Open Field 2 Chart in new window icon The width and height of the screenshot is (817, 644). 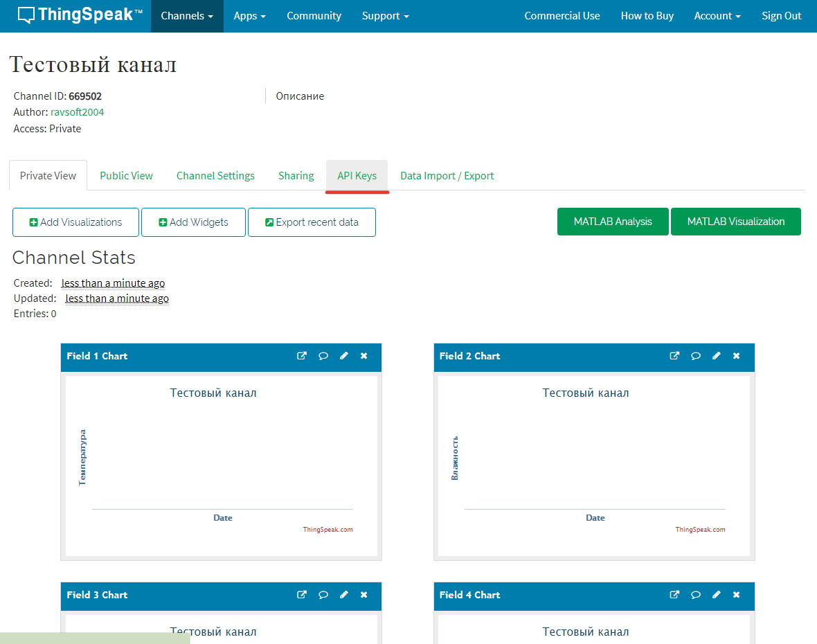tap(674, 356)
